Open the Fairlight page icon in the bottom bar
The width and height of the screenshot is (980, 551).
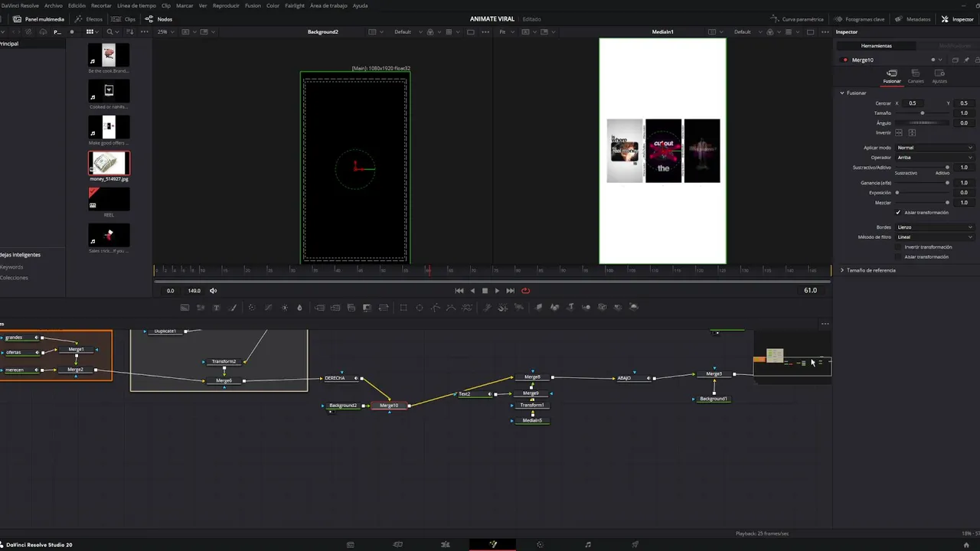pos(588,545)
